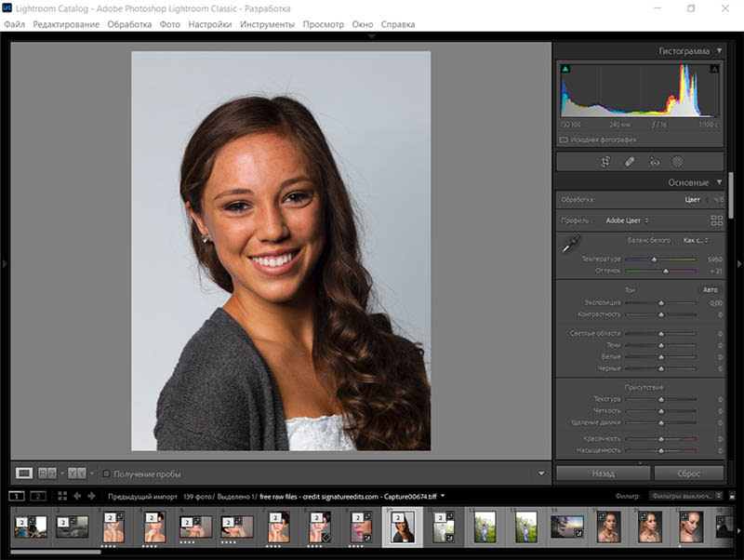The height and width of the screenshot is (560, 744).
Task: Open the Файл menu
Action: pyautogui.click(x=14, y=24)
